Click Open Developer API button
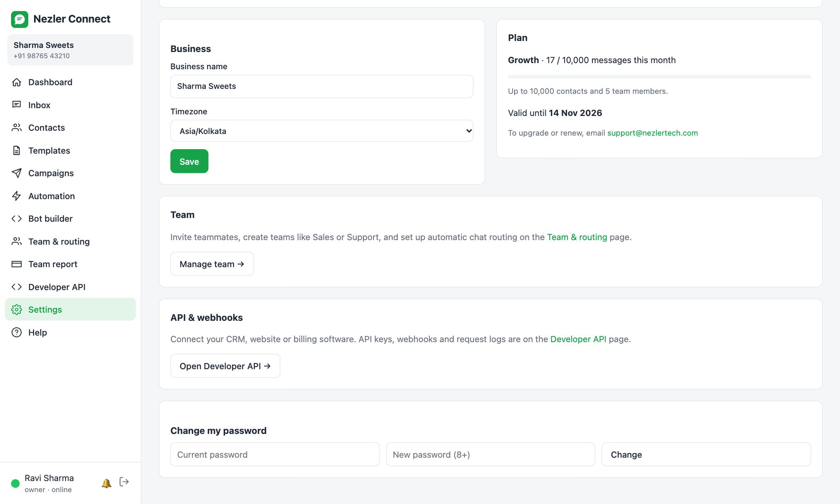This screenshot has height=504, width=840. coord(225,366)
